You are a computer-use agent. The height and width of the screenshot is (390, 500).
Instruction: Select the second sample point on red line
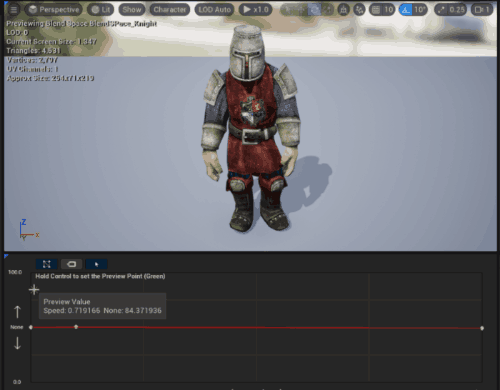click(76, 327)
